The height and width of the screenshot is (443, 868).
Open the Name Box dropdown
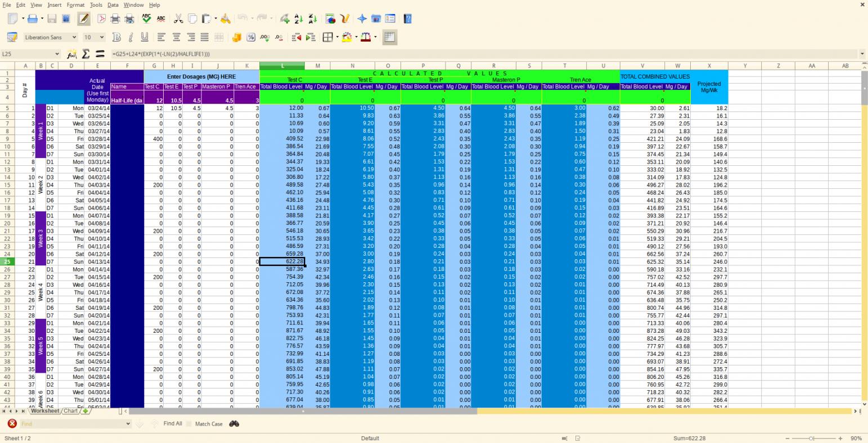pos(57,54)
